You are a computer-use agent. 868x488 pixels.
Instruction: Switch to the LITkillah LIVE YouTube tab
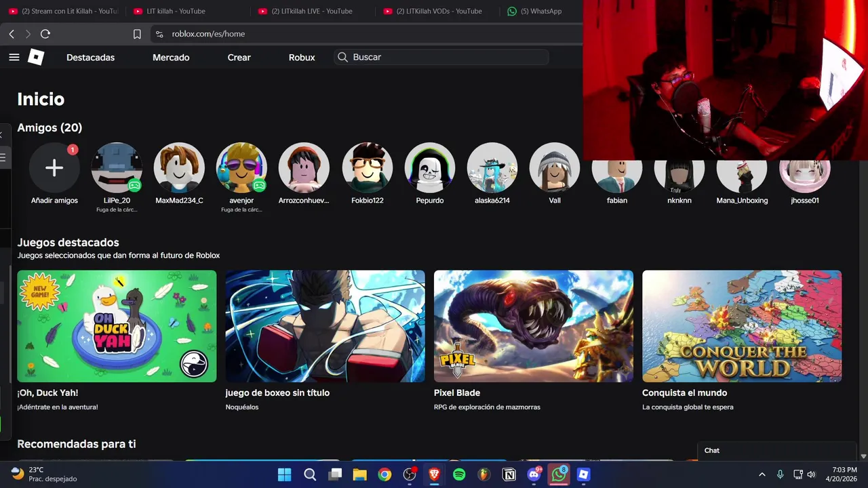click(312, 11)
